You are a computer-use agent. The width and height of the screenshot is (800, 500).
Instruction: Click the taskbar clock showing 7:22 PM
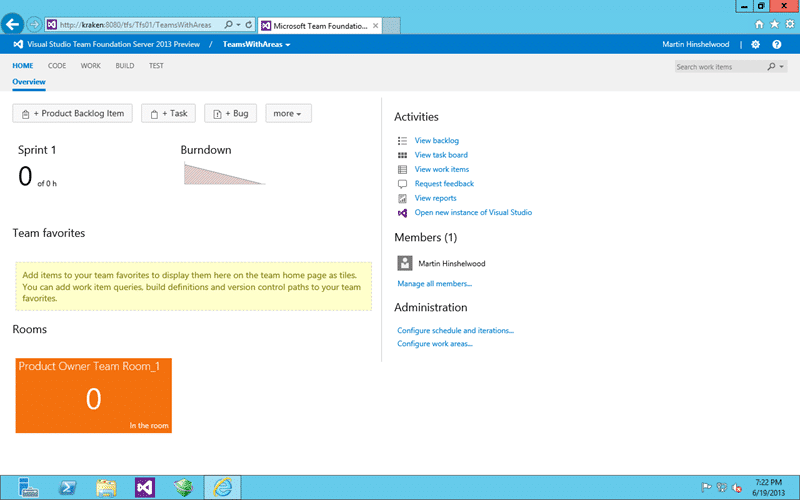[768, 488]
